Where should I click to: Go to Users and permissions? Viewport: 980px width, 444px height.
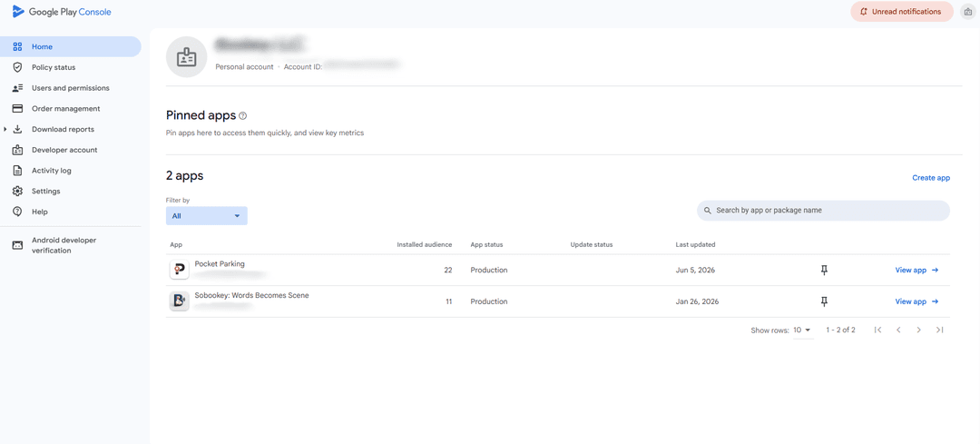point(71,88)
